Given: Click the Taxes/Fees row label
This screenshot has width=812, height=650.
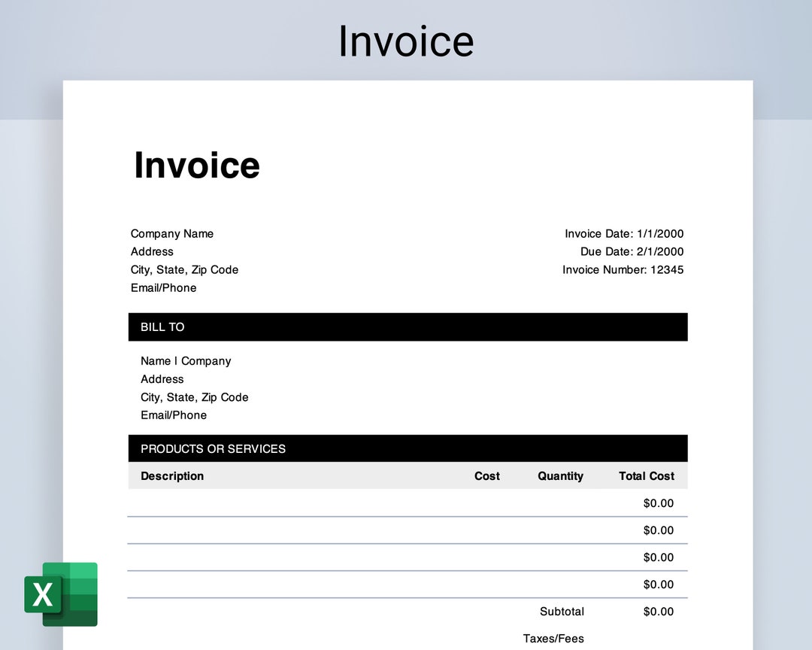Looking at the screenshot, I should 553,637.
